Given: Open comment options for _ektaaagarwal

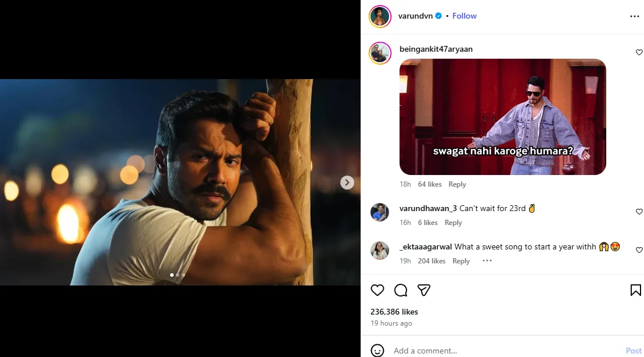Looking at the screenshot, I should point(487,261).
